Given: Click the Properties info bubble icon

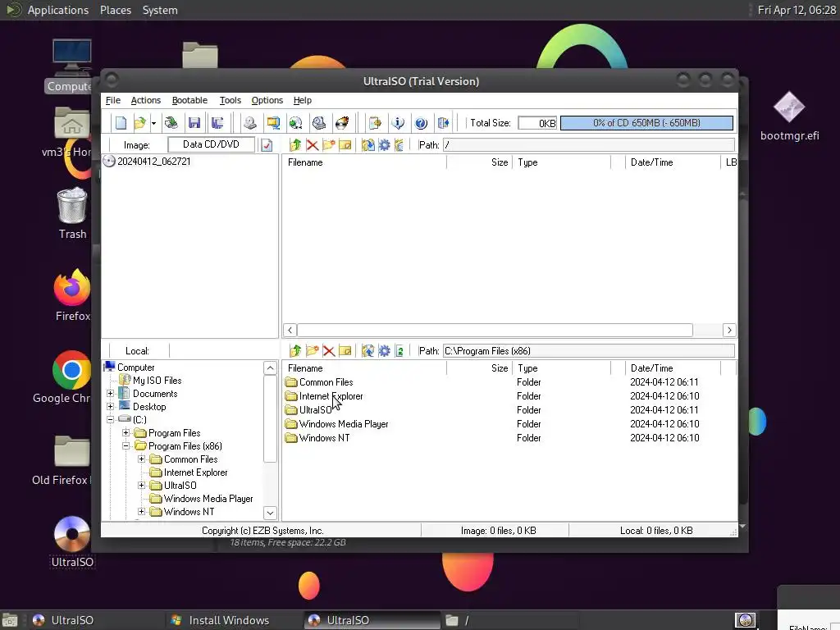Looking at the screenshot, I should point(398,123).
